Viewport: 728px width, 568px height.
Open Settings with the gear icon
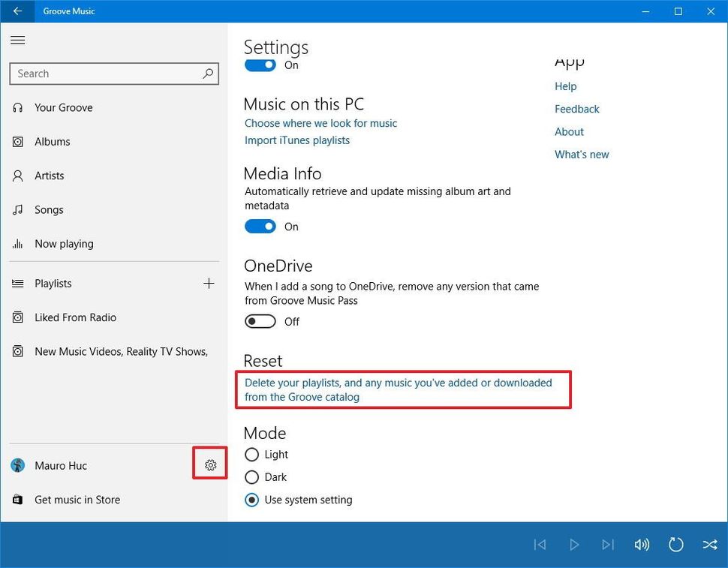click(210, 464)
